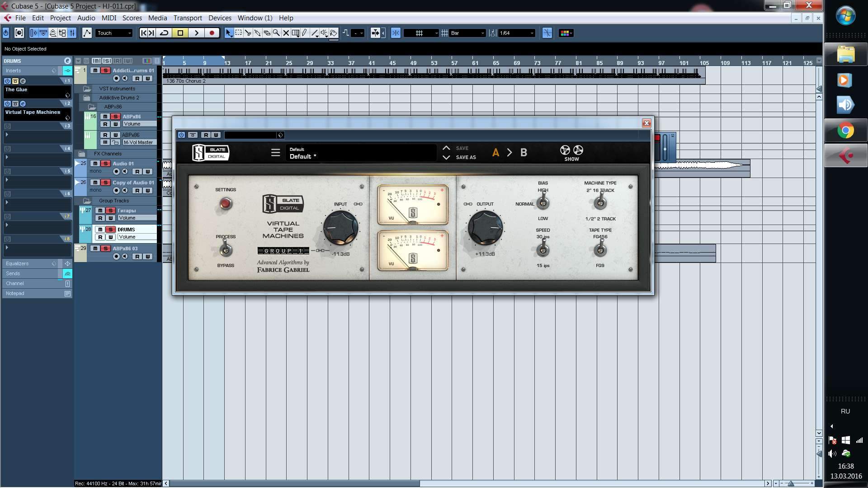Open the Touch automation mode dropdown
868x488 pixels.
tap(114, 33)
